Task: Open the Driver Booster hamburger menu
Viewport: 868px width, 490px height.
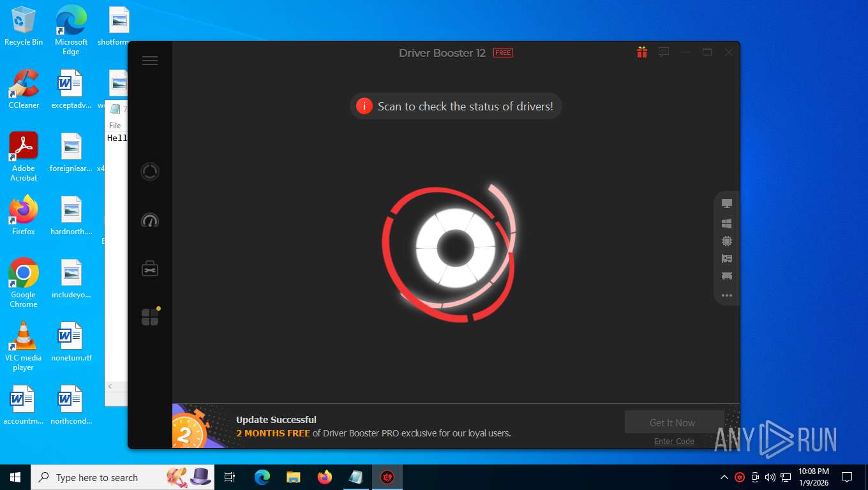Action: point(150,61)
